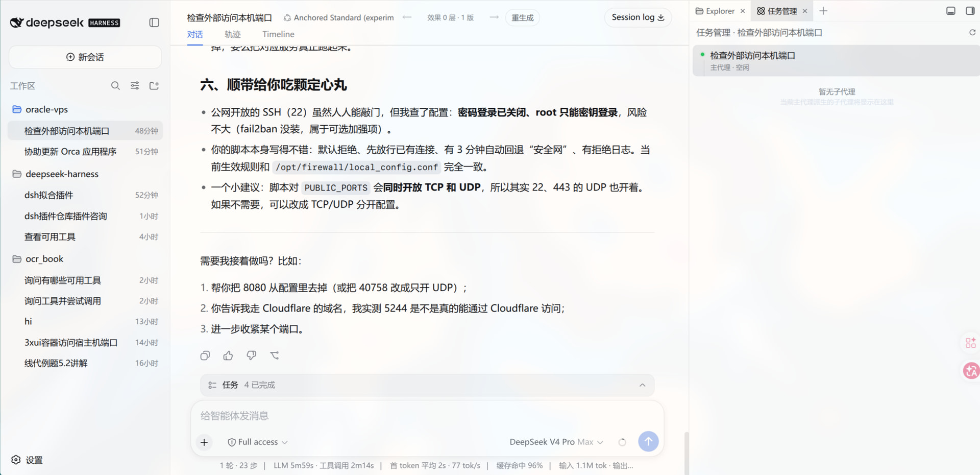980x475 pixels.
Task: Go to previous version with left arrow
Action: pos(407,17)
